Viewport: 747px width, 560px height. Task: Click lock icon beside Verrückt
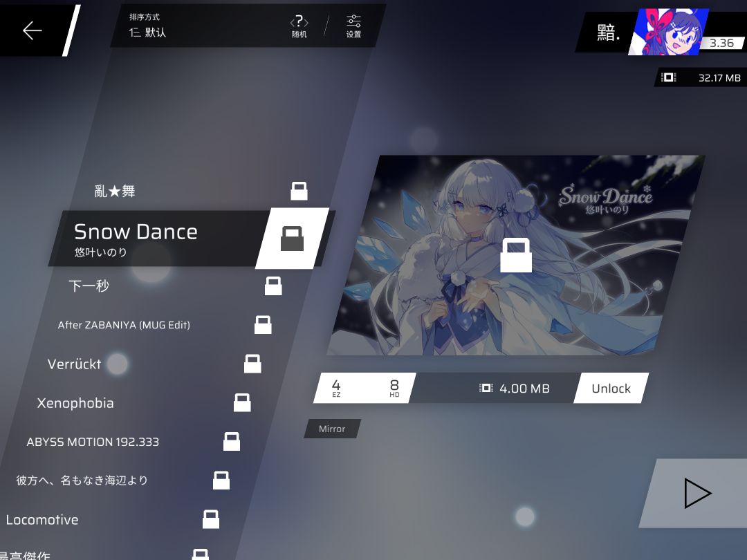(252, 364)
